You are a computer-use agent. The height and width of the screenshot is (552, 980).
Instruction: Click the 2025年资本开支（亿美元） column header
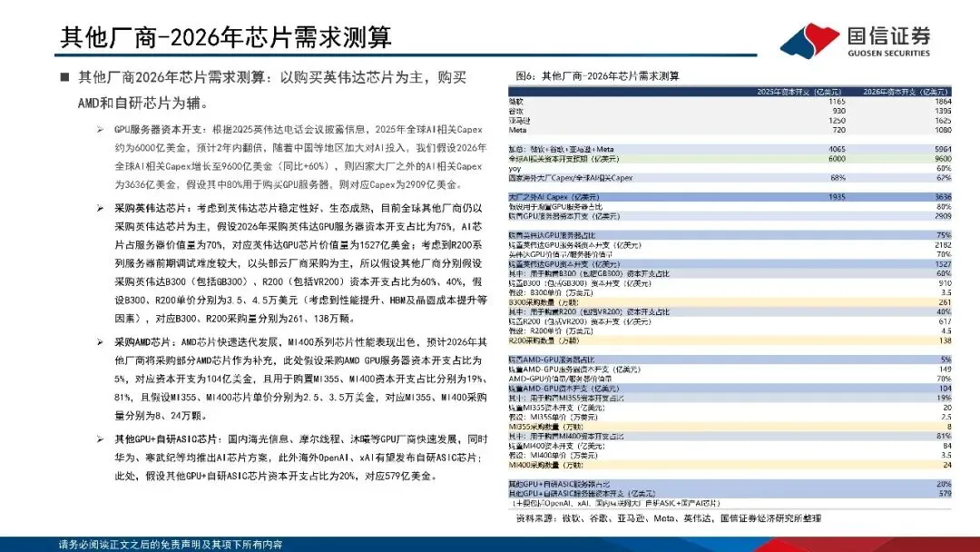click(x=799, y=92)
